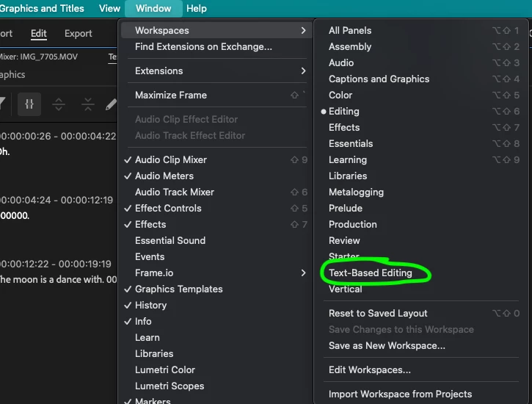Click the pencil edit icon in transcript toolbar

click(x=111, y=104)
